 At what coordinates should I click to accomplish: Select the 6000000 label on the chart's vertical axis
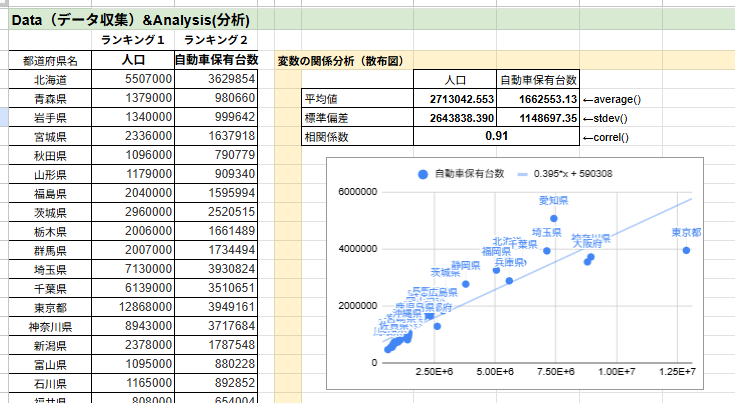coord(359,192)
